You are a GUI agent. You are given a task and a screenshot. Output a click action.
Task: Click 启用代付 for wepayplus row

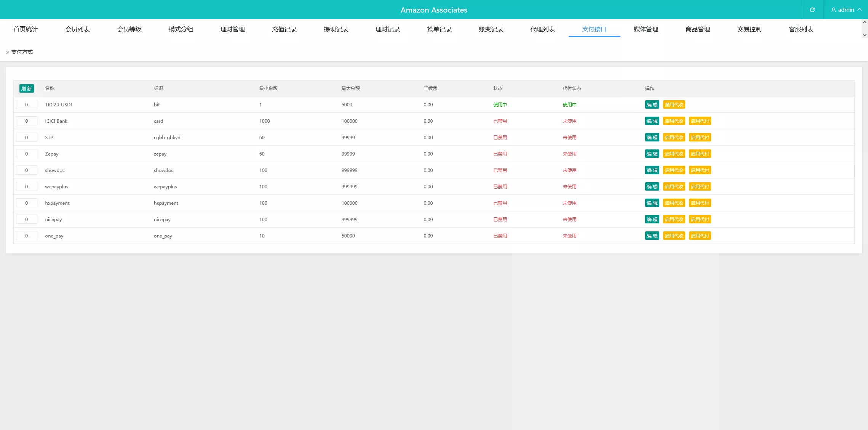(x=700, y=187)
